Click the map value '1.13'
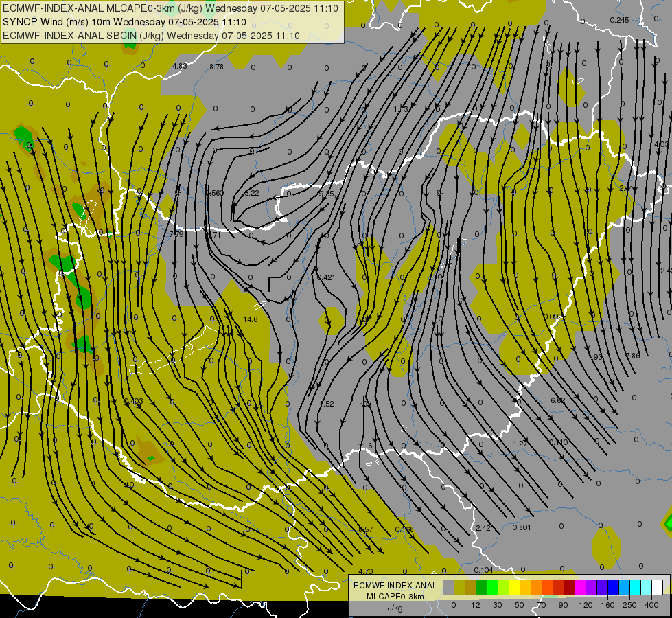The width and height of the screenshot is (672, 618). (x=401, y=109)
